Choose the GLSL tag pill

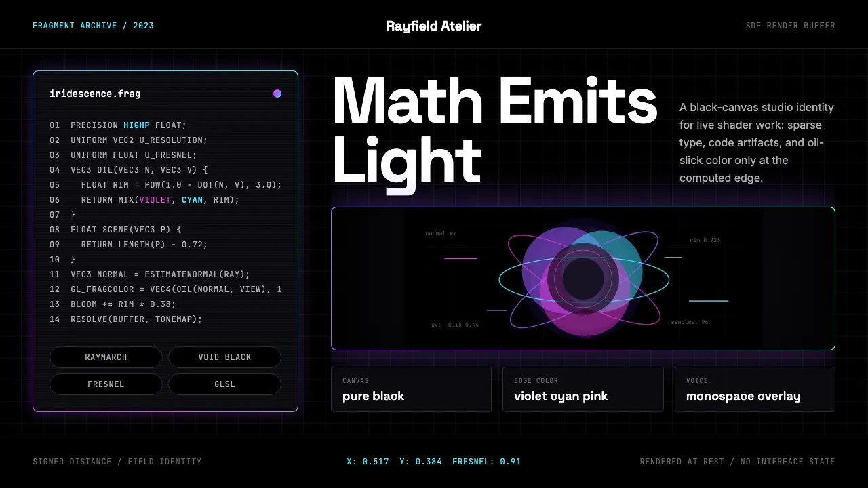(x=224, y=384)
